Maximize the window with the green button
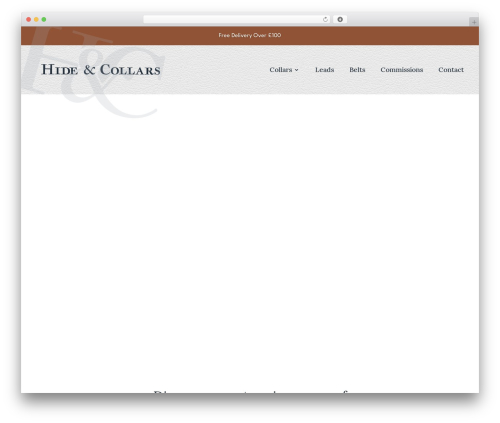The height and width of the screenshot is (423, 500). click(44, 19)
